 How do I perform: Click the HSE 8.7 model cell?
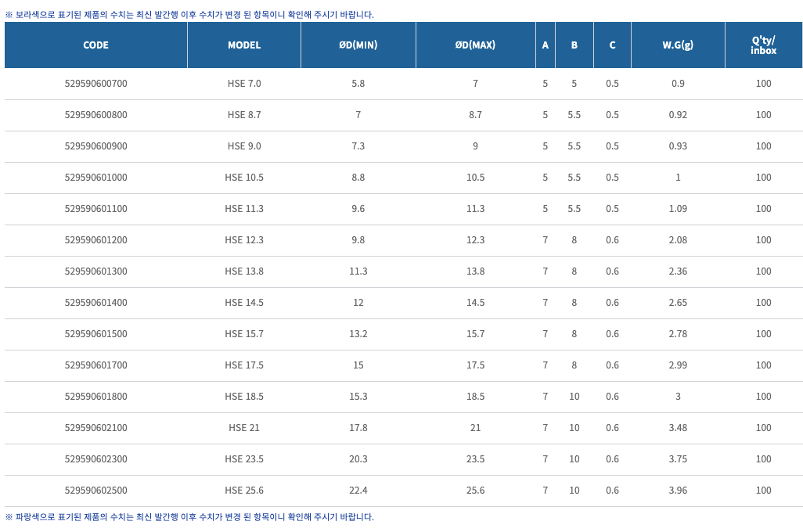click(x=244, y=115)
